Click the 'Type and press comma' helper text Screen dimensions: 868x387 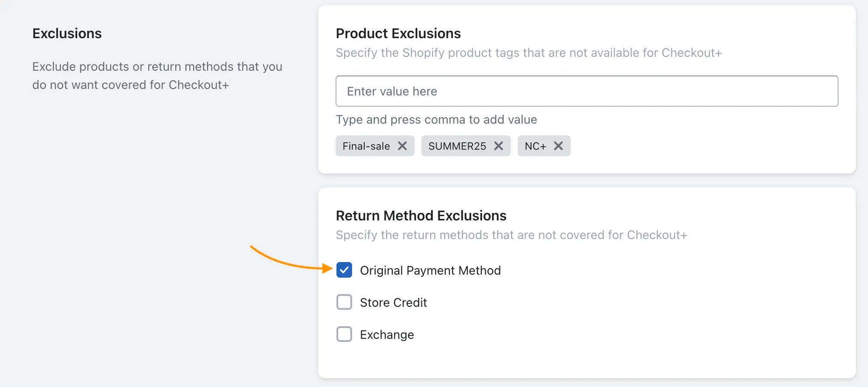436,120
